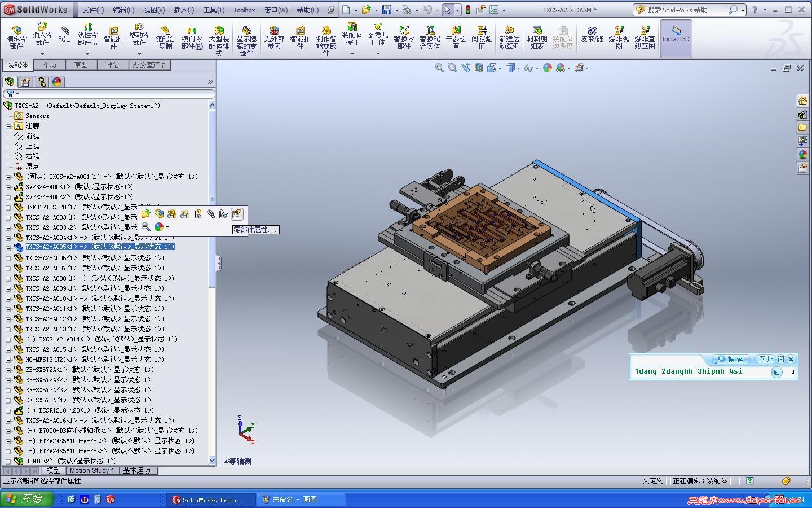Toggle 显示隐藏的零部件 (Show Hidden Components)
This screenshot has height=508, width=812.
(x=246, y=41)
